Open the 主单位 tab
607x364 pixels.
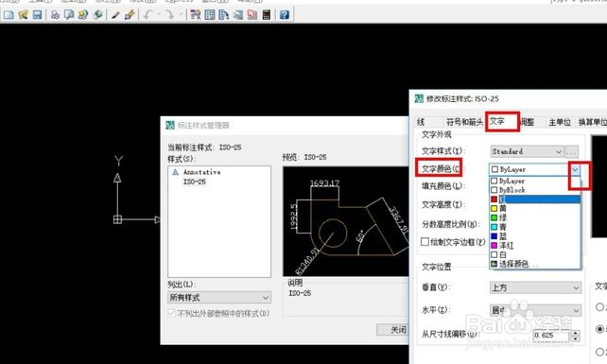560,122
